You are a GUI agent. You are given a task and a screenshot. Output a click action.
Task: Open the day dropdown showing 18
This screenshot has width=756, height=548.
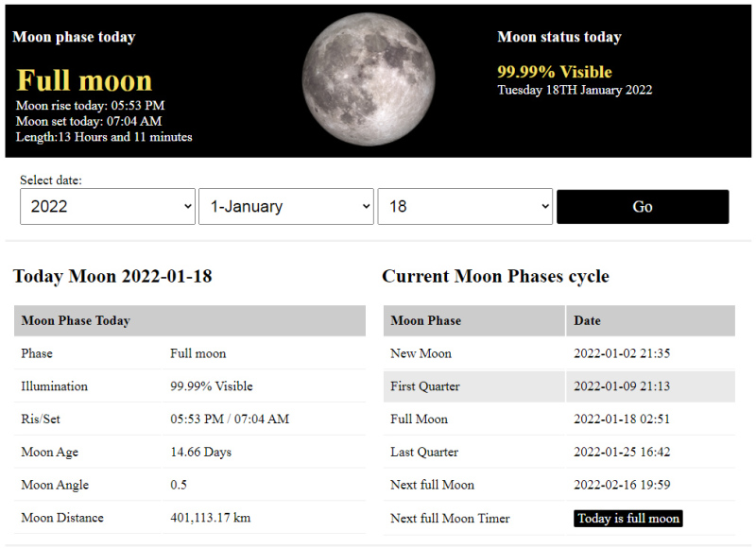[x=464, y=206]
